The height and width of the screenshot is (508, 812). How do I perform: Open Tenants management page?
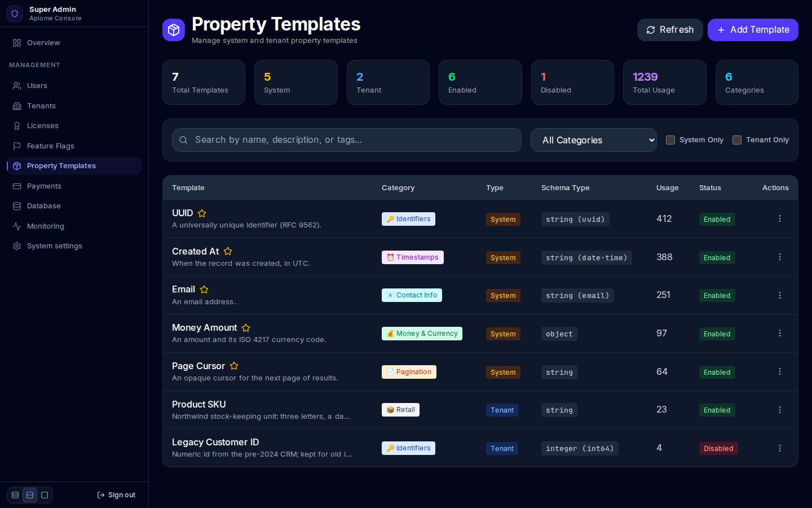74,106
